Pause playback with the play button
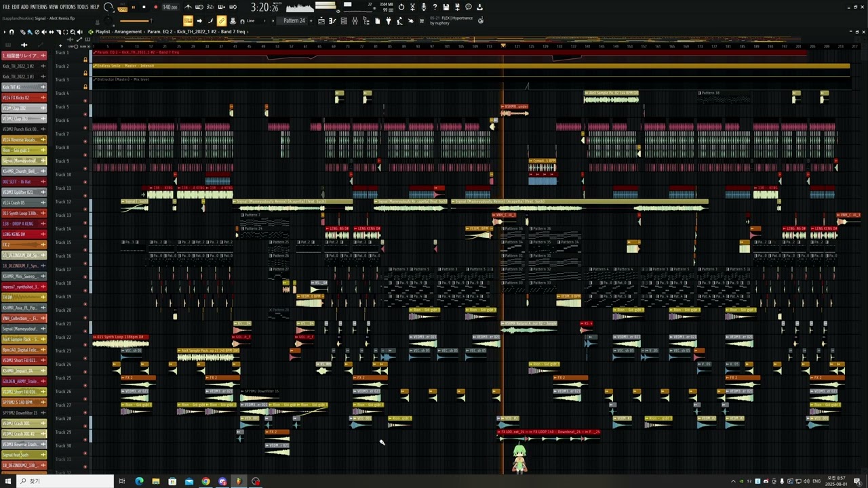The width and height of the screenshot is (868, 488). tap(134, 7)
